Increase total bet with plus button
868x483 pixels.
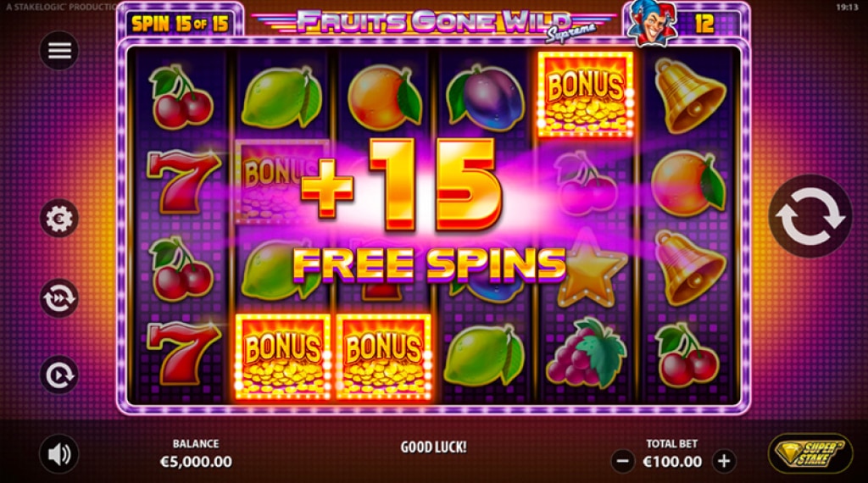click(724, 461)
